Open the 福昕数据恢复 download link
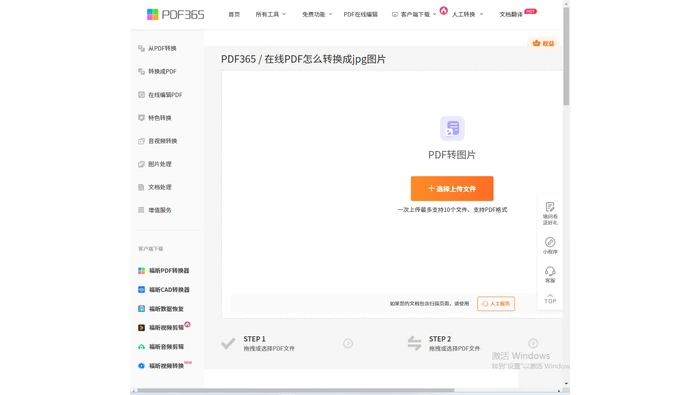700x395 pixels. (166, 309)
